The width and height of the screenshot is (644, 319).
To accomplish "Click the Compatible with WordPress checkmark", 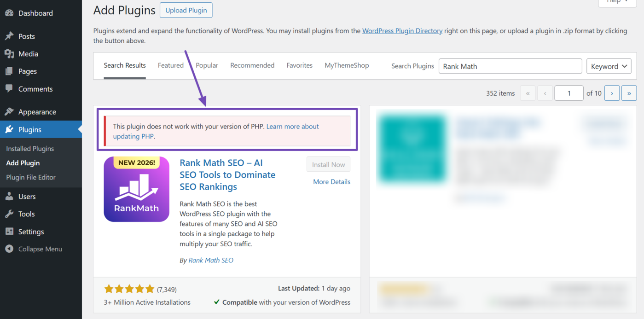I will pyautogui.click(x=216, y=302).
